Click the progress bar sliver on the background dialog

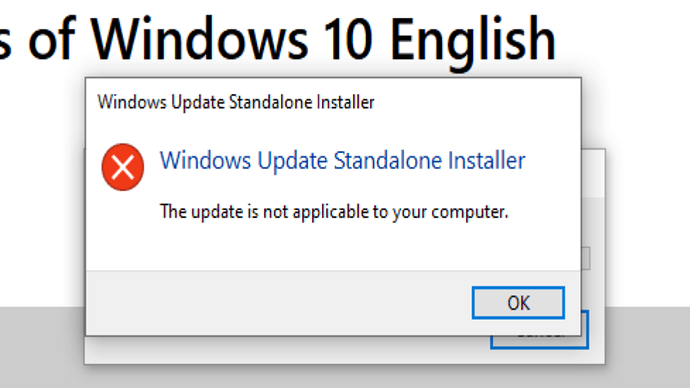pos(586,258)
